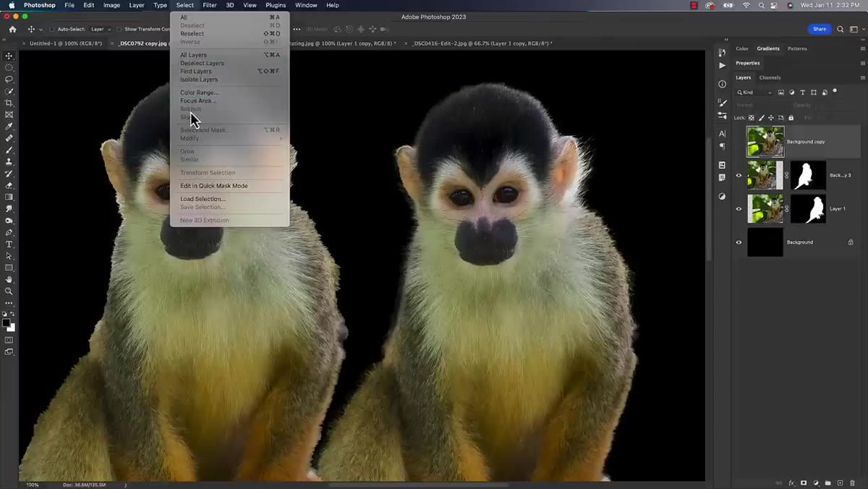
Task: Click the Home icon in options bar
Action: (12, 30)
